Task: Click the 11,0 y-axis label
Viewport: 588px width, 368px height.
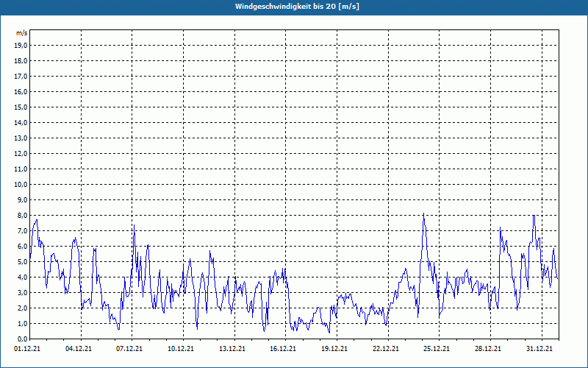Action: coord(21,169)
